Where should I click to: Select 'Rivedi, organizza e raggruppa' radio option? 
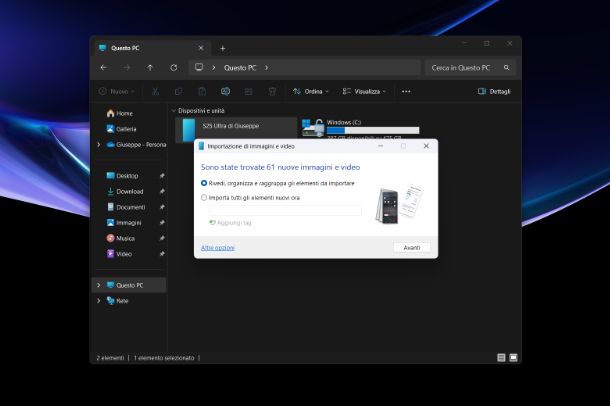pos(205,183)
